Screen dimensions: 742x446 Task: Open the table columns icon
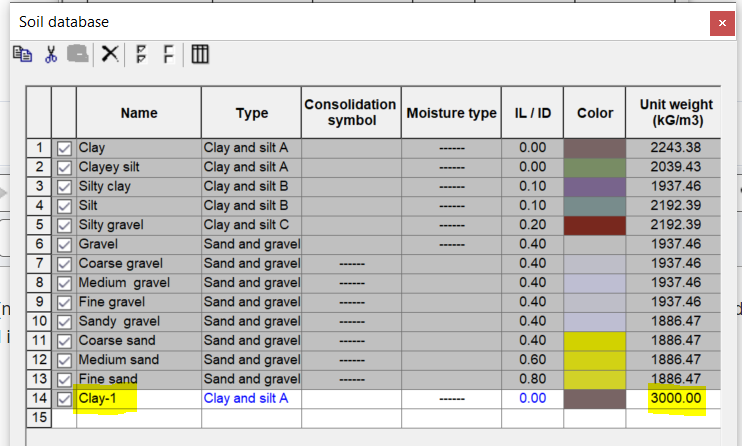(200, 54)
